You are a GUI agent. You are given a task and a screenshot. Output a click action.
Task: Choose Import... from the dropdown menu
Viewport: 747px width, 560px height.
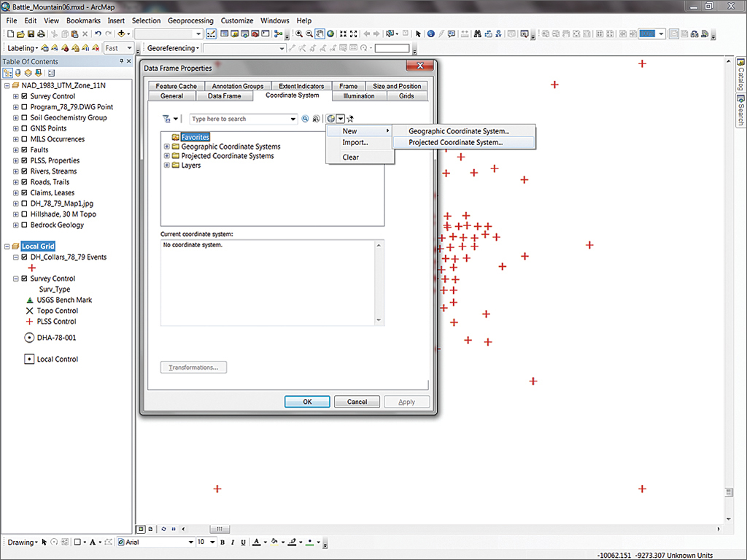tap(355, 142)
